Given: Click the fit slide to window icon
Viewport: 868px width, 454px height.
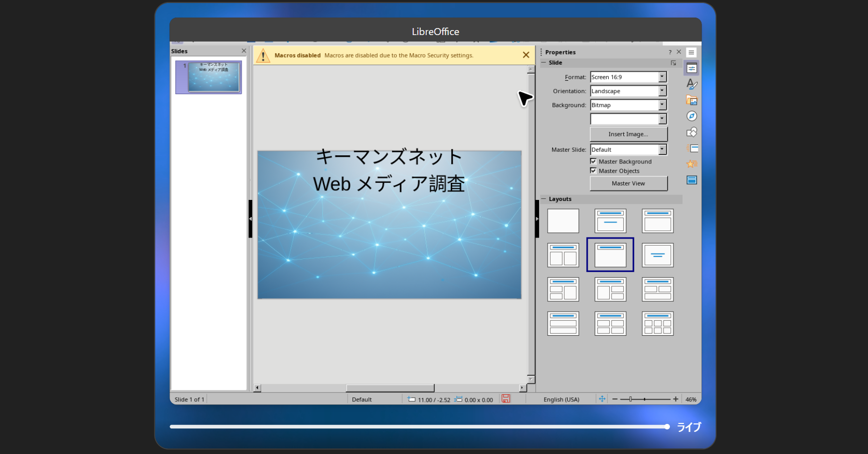Looking at the screenshot, I should point(602,399).
